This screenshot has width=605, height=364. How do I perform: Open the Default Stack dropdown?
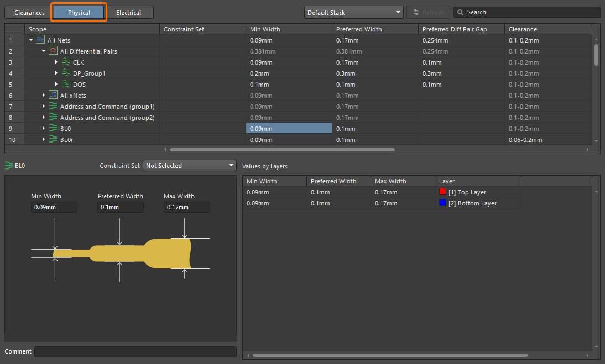coord(353,12)
